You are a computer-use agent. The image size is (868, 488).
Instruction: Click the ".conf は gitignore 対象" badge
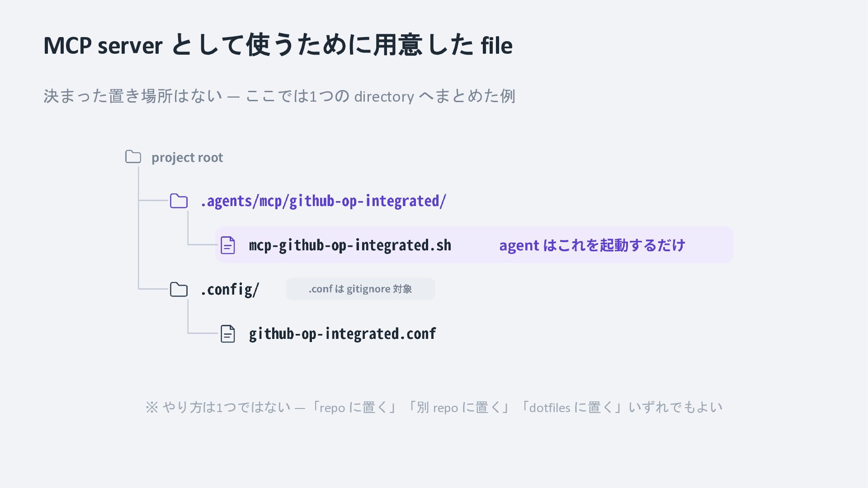pyautogui.click(x=360, y=289)
